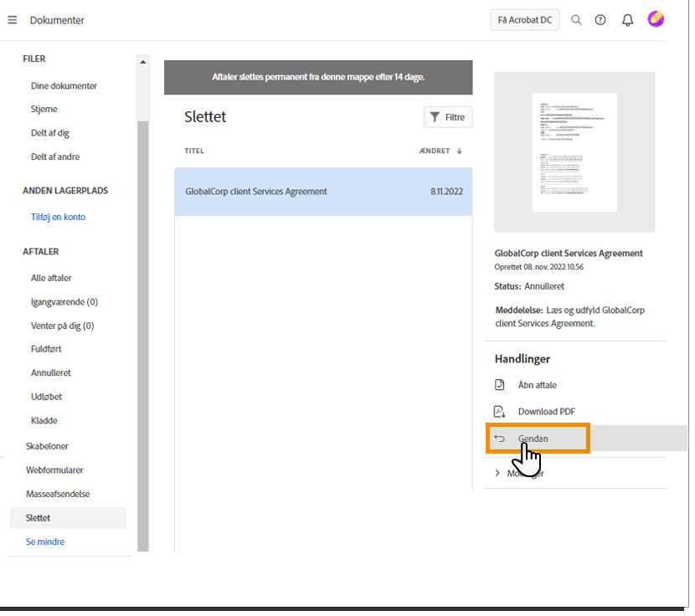This screenshot has width=695, height=616.
Task: Open the user profile avatar
Action: (656, 19)
